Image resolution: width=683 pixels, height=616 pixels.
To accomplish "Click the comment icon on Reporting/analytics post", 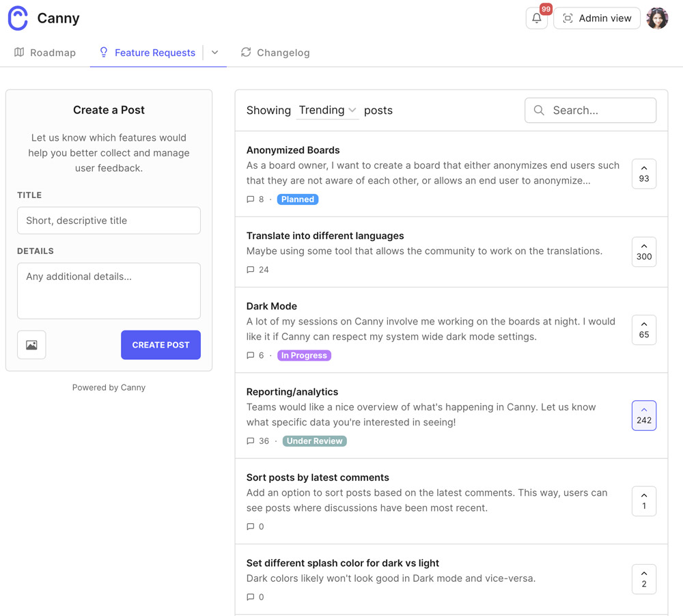I will pos(250,441).
